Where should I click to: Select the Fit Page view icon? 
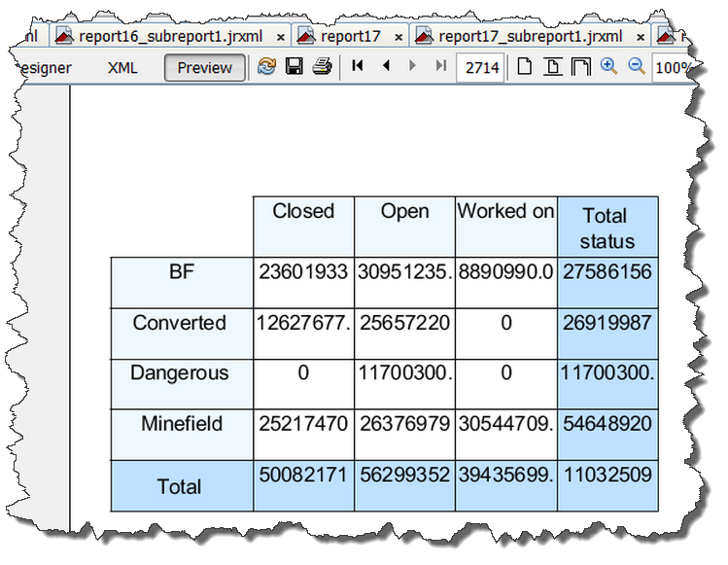(552, 67)
